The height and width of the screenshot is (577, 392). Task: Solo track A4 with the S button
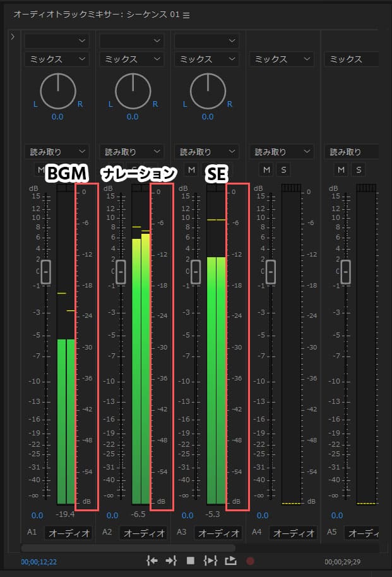pos(283,169)
